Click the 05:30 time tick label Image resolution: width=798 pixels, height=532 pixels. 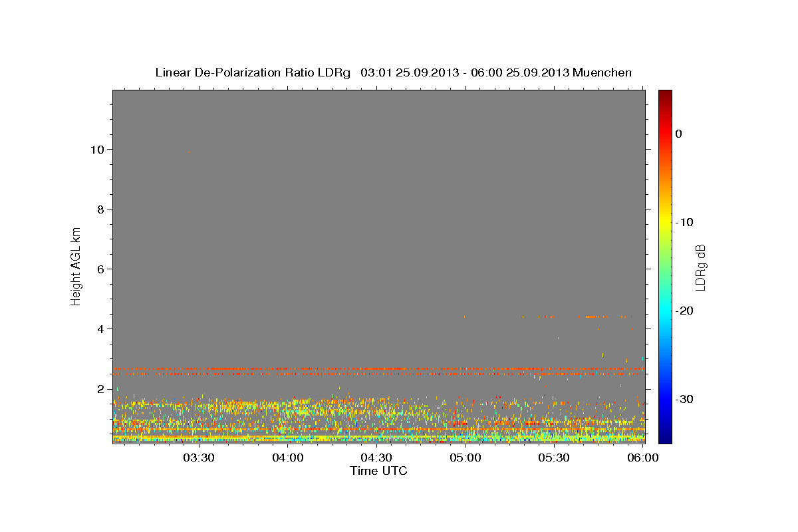[554, 458]
